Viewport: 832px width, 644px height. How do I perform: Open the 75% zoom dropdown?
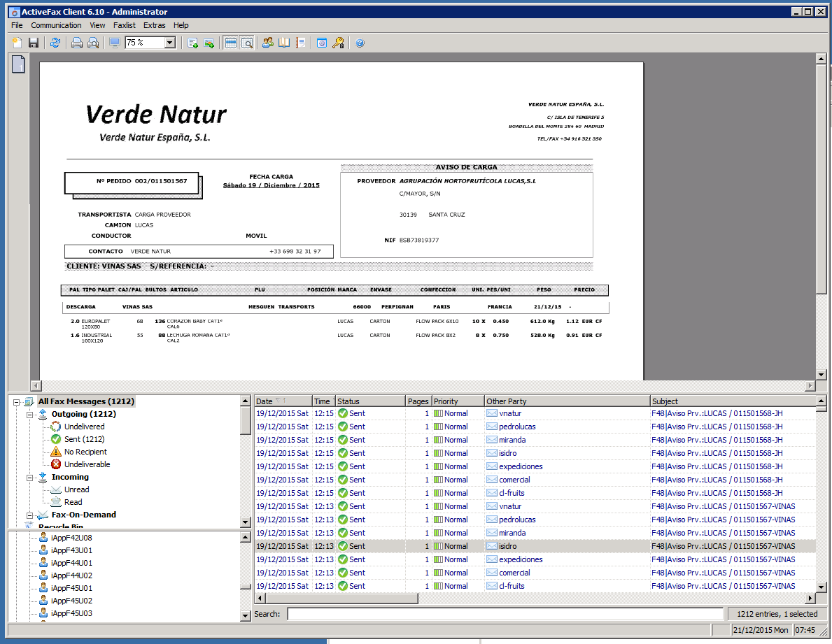click(168, 43)
